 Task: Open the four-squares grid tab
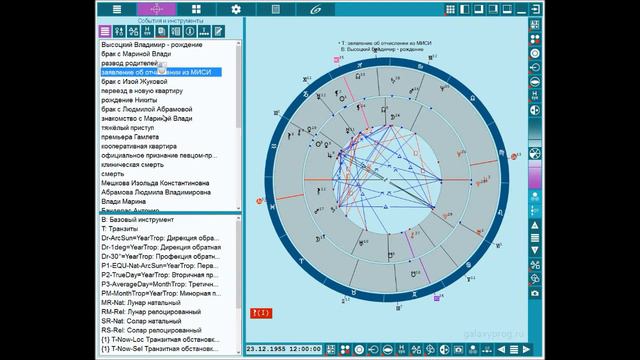[x=196, y=9]
